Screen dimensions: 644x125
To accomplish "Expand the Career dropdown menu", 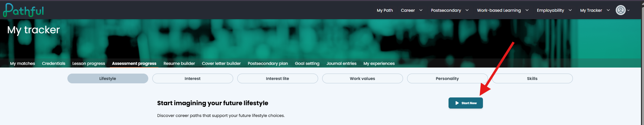I will click(x=411, y=10).
